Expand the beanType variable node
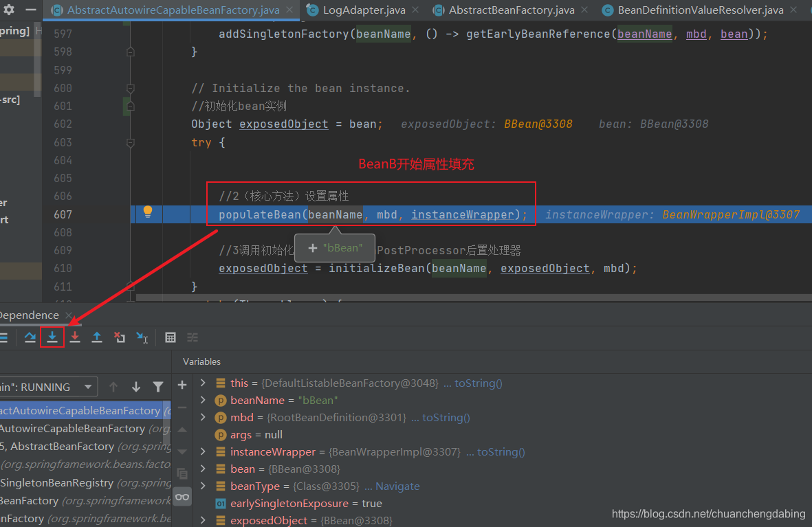This screenshot has height=527, width=812. click(203, 486)
